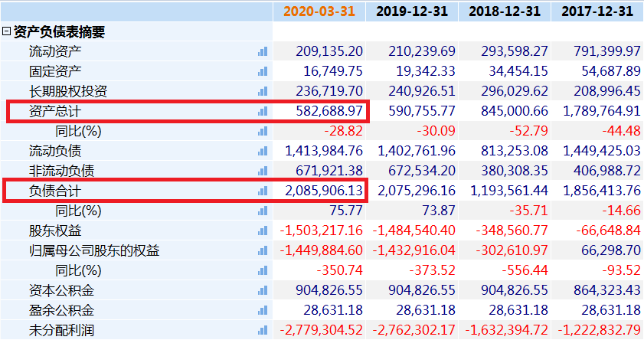644x340 pixels.
Task: Select total assets value 1,789,764.91
Action: click(602, 111)
